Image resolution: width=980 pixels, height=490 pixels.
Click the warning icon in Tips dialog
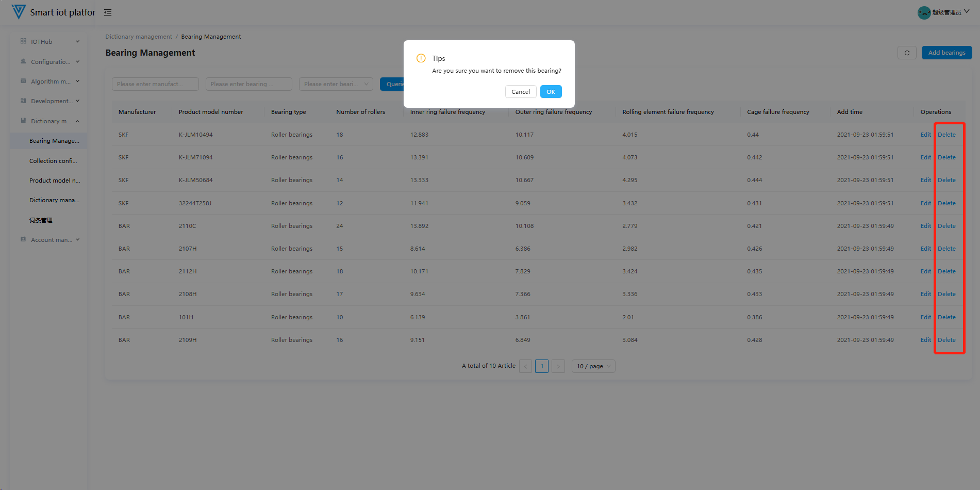tap(421, 58)
